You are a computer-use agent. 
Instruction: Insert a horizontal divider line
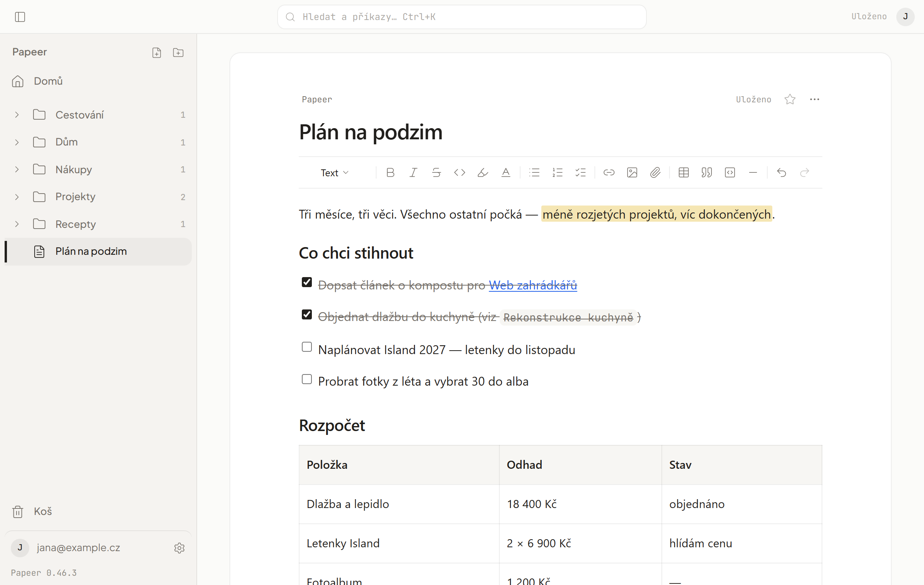(x=753, y=173)
